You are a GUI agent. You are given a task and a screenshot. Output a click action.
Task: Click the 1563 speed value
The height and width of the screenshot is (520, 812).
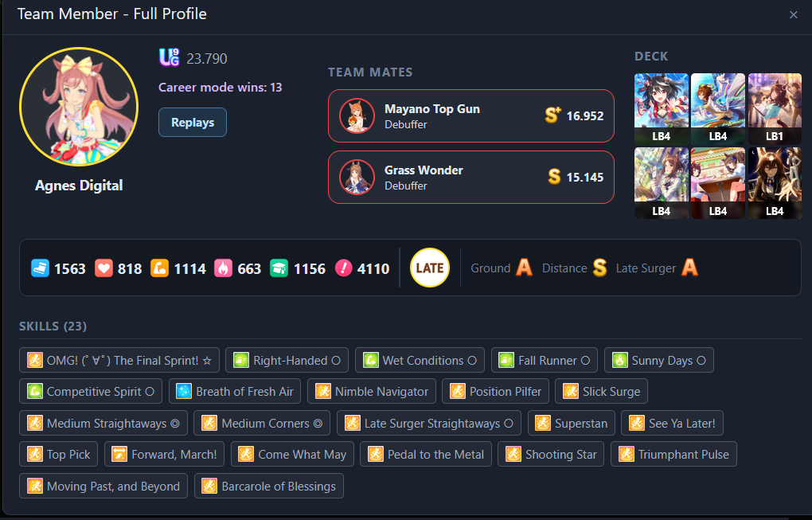click(x=70, y=269)
